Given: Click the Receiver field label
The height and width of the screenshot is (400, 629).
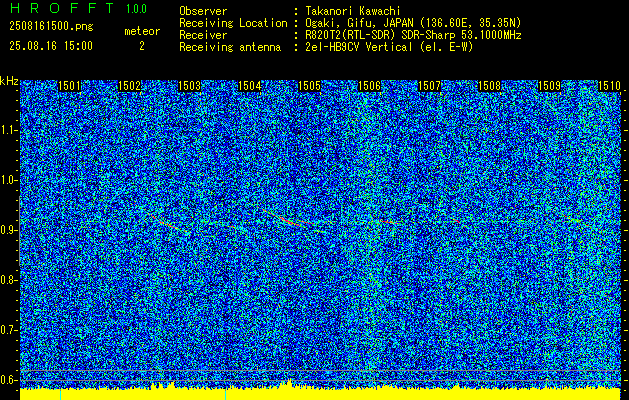Looking at the screenshot, I should (203, 35).
